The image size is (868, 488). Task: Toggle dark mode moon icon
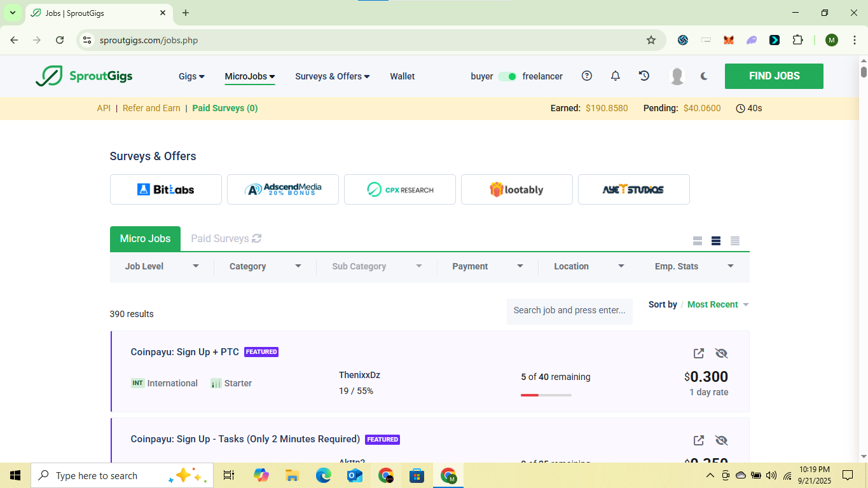[704, 76]
